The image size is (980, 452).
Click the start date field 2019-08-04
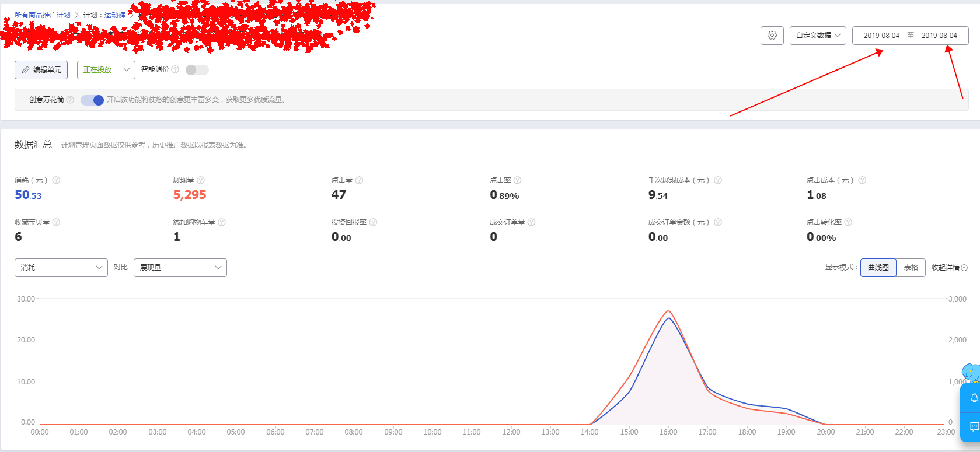[881, 36]
